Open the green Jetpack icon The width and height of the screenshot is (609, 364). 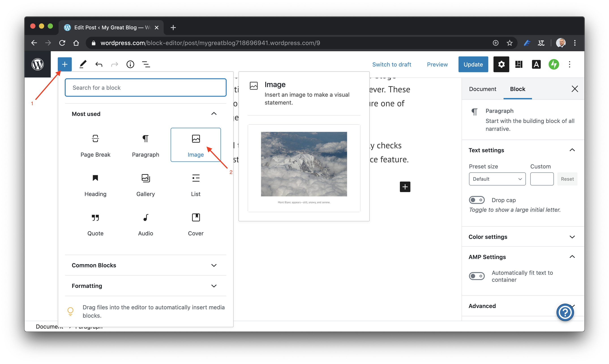coord(553,64)
